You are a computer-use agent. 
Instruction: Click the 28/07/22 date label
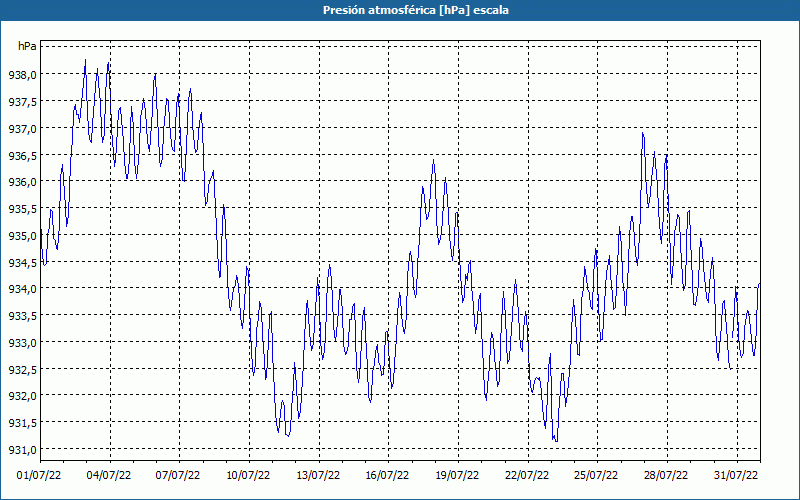point(666,476)
